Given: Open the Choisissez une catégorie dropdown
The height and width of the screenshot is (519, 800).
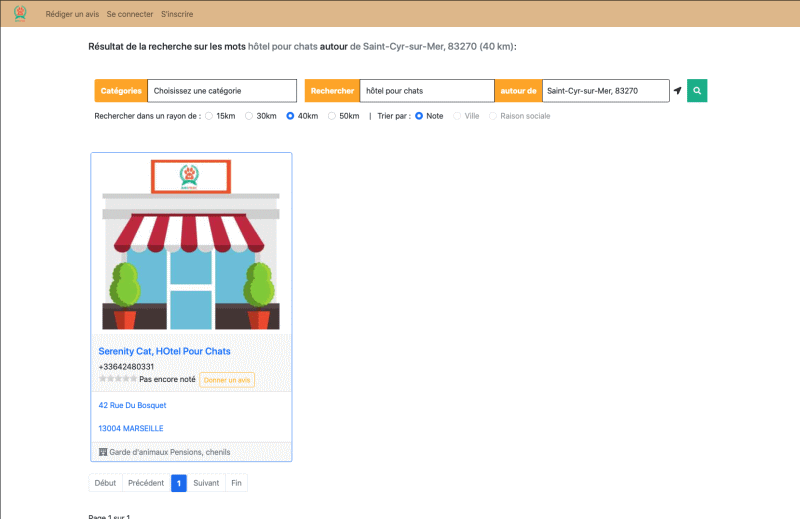Looking at the screenshot, I should pyautogui.click(x=222, y=91).
